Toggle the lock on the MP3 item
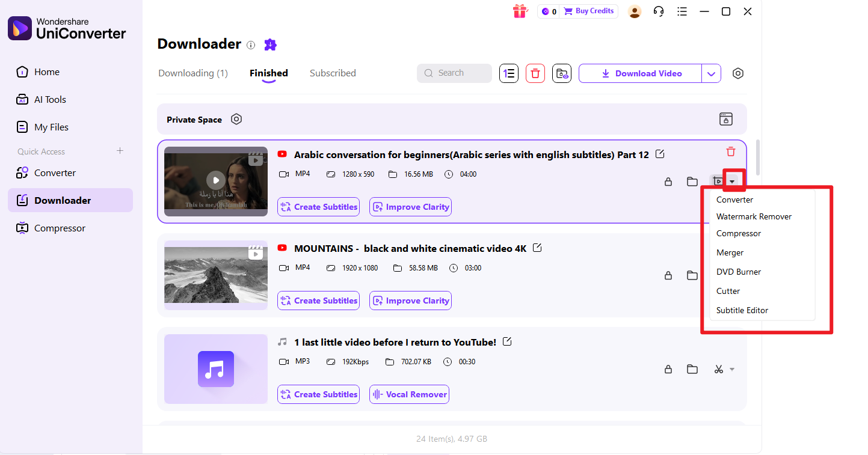 click(668, 369)
